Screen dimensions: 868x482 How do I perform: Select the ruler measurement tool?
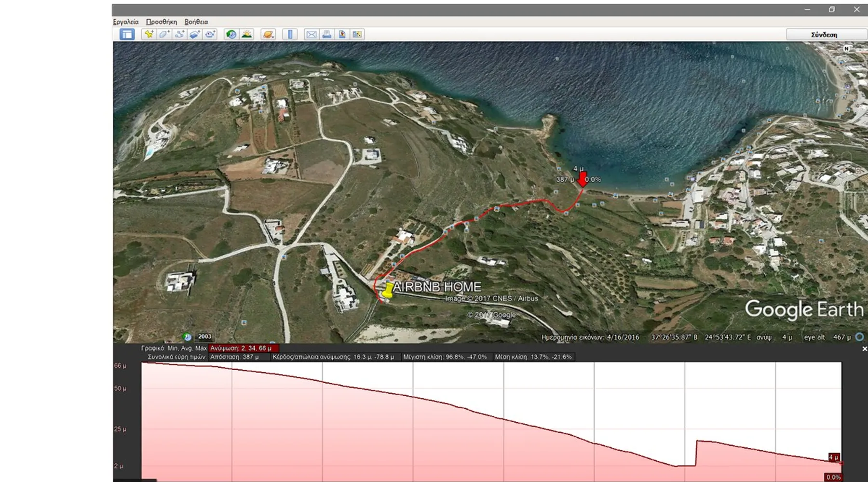(x=290, y=34)
